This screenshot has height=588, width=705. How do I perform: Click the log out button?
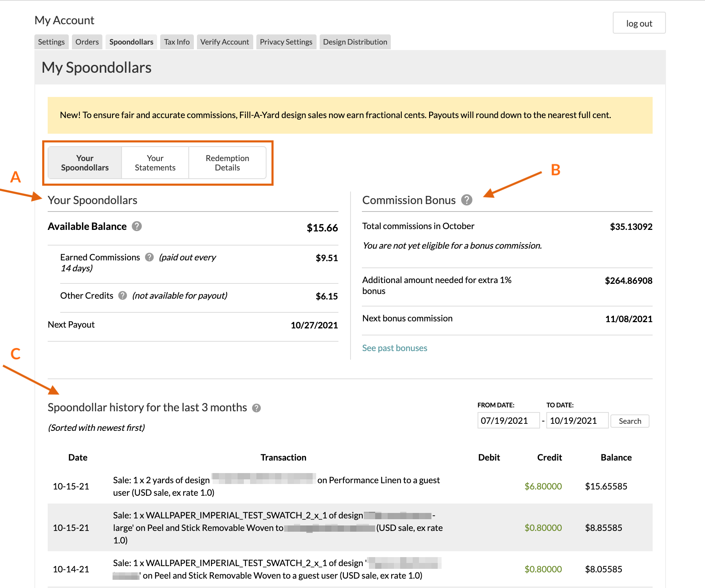(x=639, y=23)
